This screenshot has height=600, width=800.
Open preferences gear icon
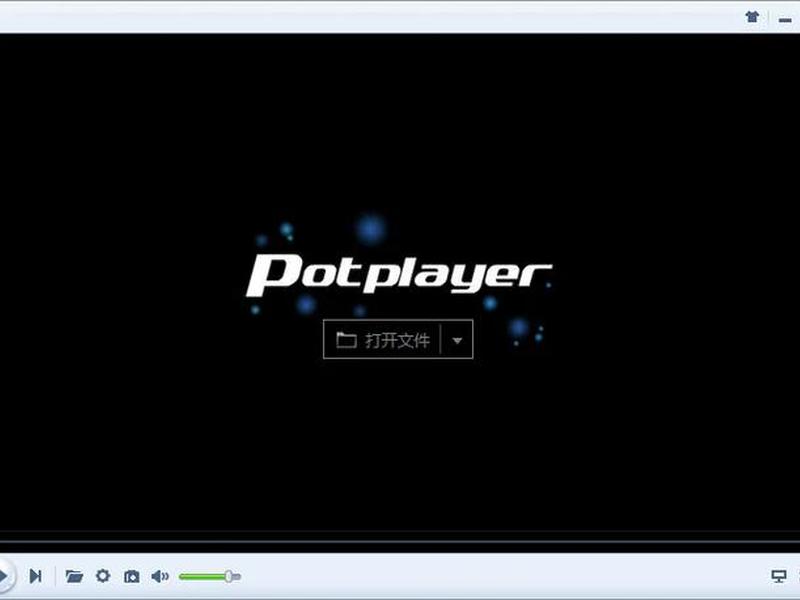(x=103, y=576)
